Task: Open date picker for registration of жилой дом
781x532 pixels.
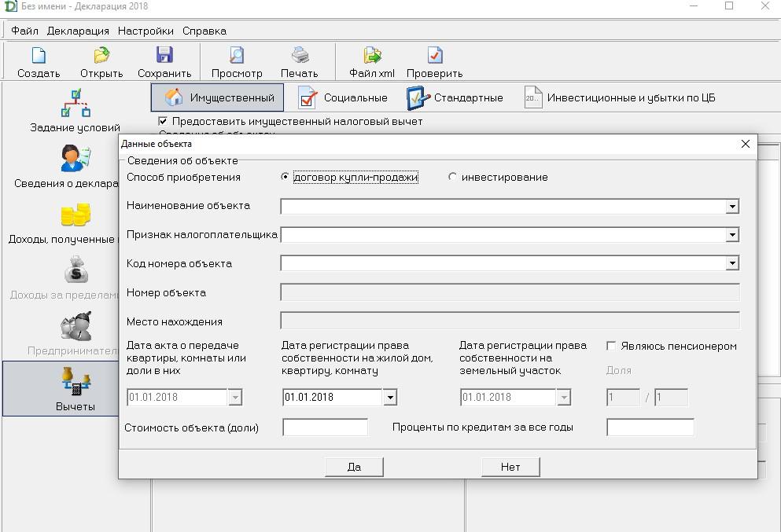Action: (390, 397)
